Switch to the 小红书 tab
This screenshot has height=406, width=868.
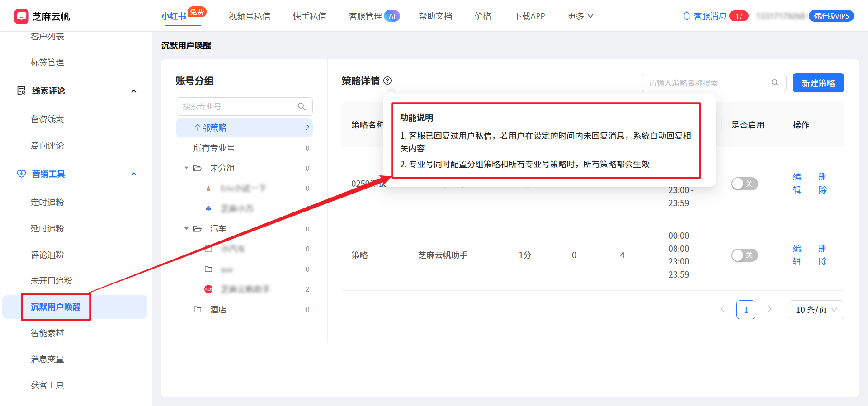[x=174, y=16]
